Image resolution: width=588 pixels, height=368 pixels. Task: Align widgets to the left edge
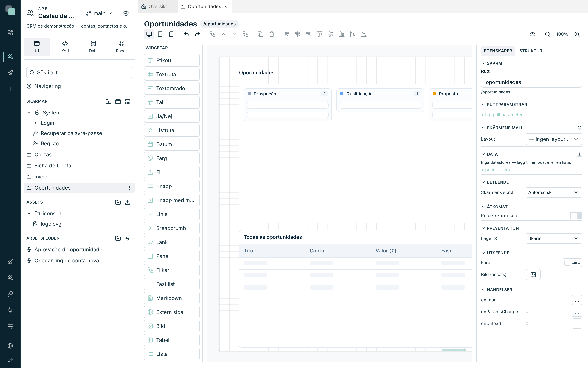(x=286, y=34)
